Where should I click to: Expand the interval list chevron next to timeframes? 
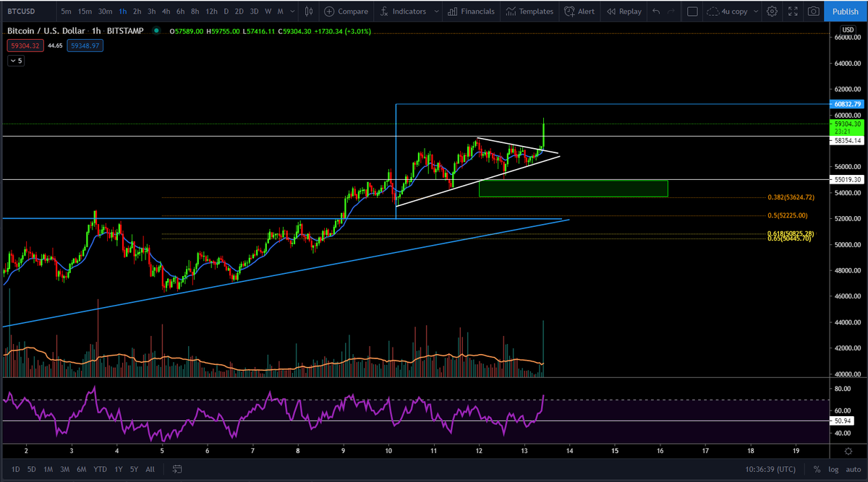[x=292, y=11]
